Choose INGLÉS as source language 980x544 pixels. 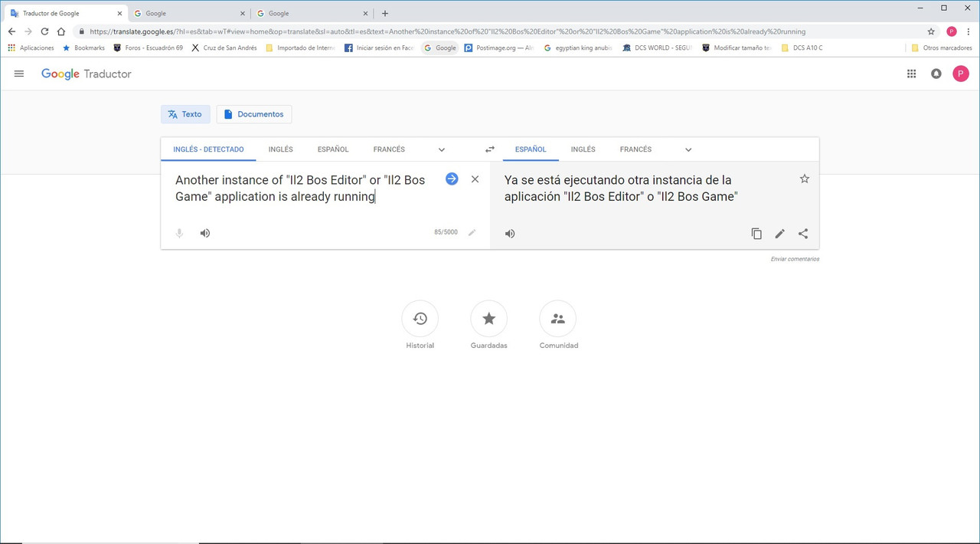pos(281,149)
